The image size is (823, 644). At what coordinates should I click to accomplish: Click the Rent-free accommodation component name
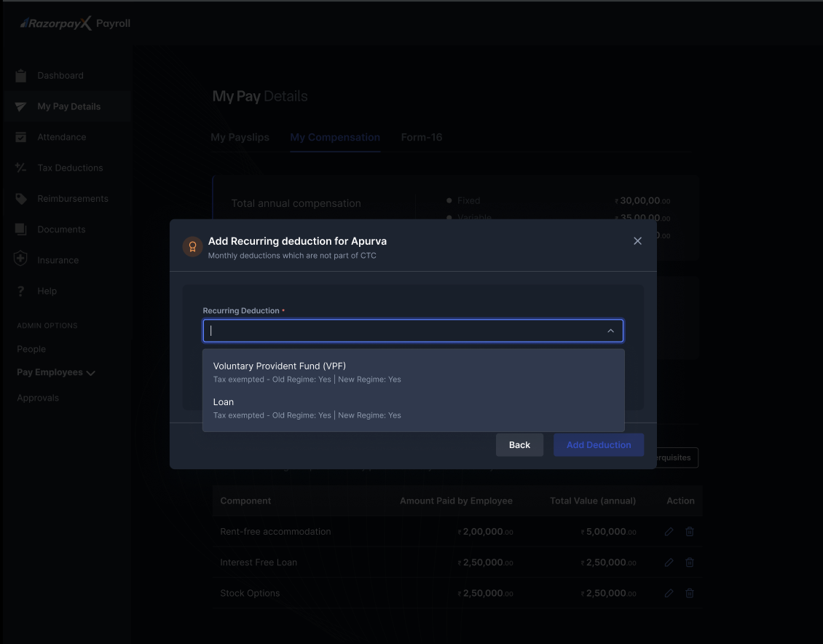click(275, 532)
